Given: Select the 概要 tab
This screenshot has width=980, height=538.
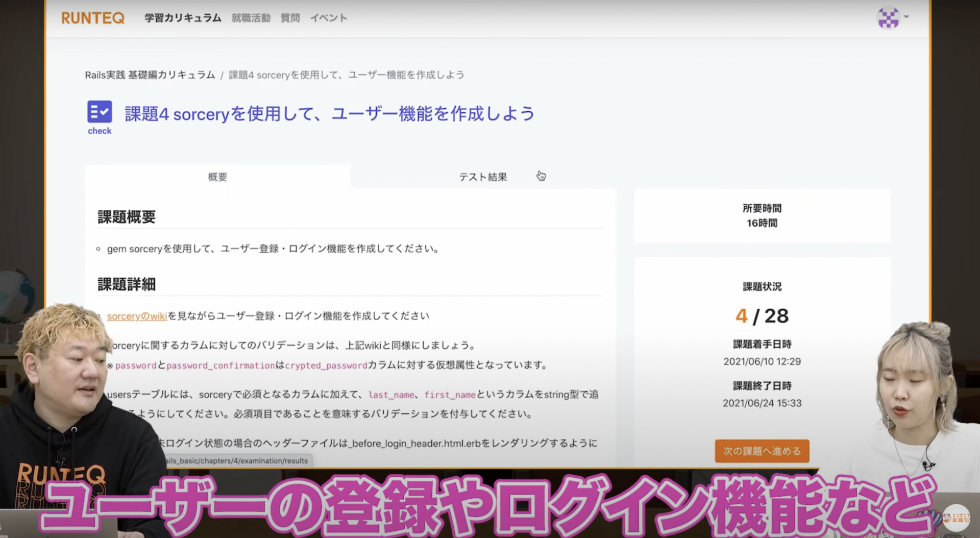Looking at the screenshot, I should click(x=217, y=177).
